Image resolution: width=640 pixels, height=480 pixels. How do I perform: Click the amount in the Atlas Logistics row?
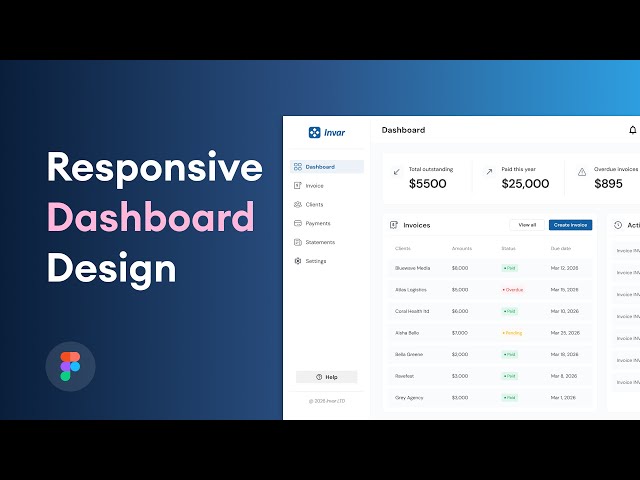pyautogui.click(x=460, y=290)
